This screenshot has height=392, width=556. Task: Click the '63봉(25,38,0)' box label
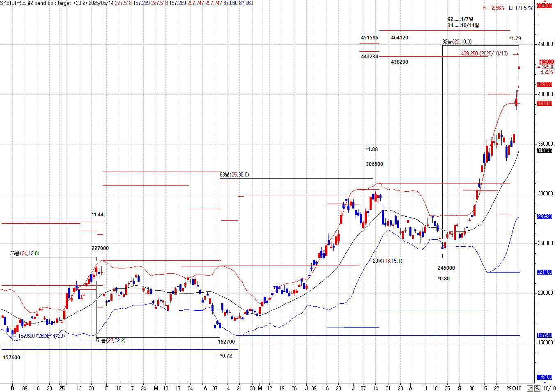234,174
